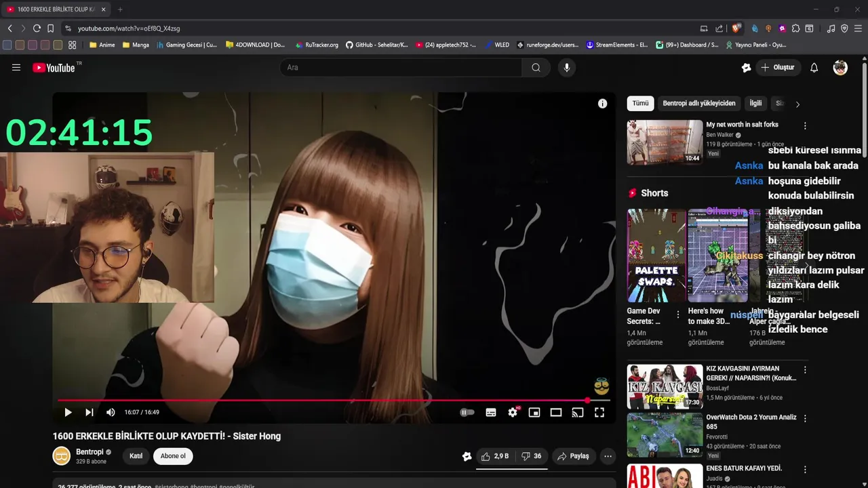The width and height of the screenshot is (868, 488).
Task: Switch to theater mode
Action: [556, 412]
